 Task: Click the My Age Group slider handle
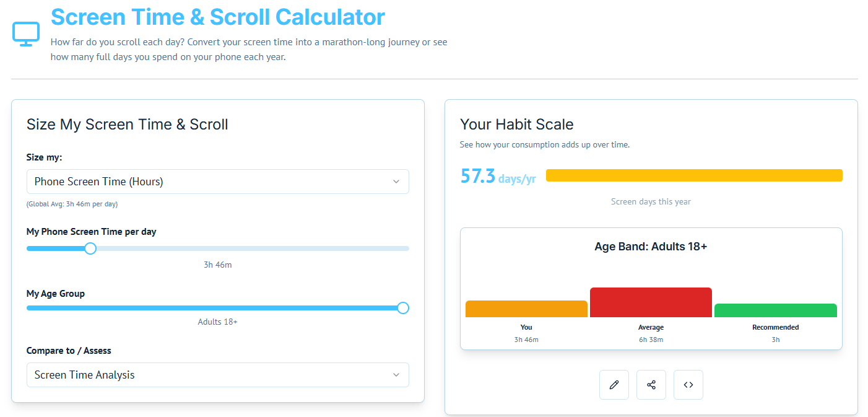coord(403,308)
